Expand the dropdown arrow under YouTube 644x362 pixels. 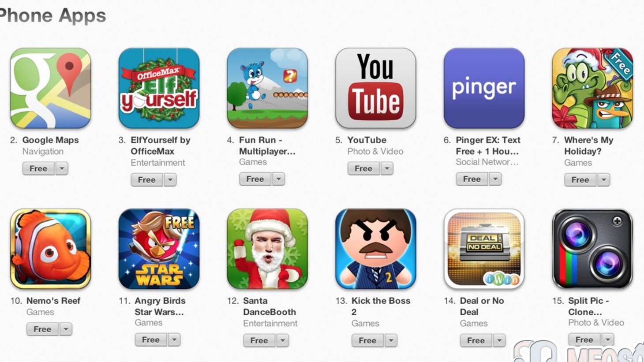(x=387, y=168)
